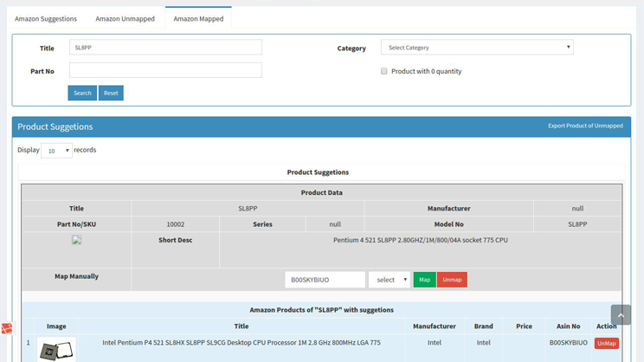Open the Amazon Suggestions tab
This screenshot has height=362, width=644.
[46, 18]
